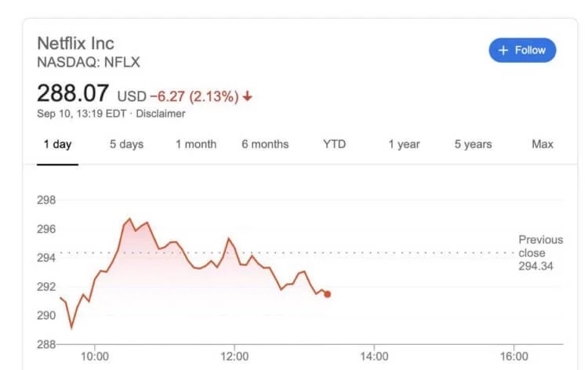Click the plus icon on Follow
Image resolution: width=588 pixels, height=370 pixels.
(504, 50)
